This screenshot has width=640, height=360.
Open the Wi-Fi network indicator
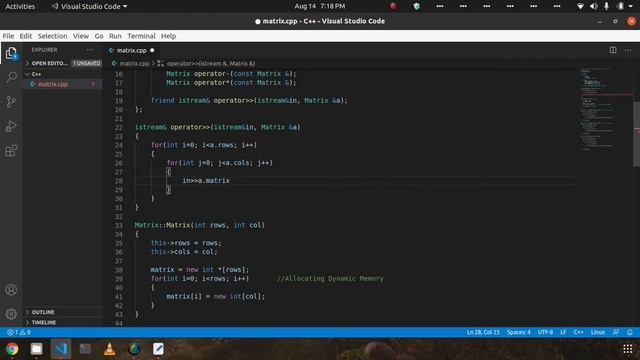580,6
